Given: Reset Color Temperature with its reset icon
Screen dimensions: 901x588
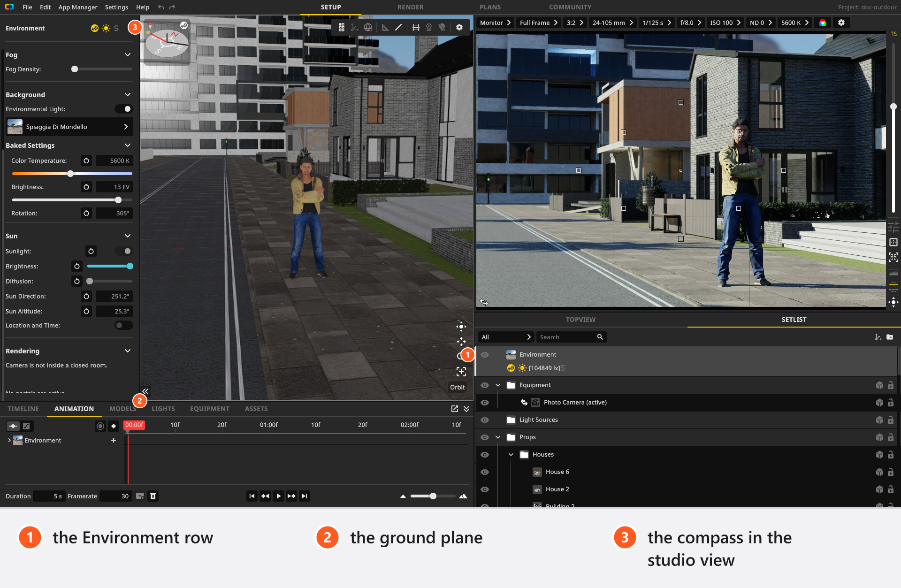Looking at the screenshot, I should point(86,160).
